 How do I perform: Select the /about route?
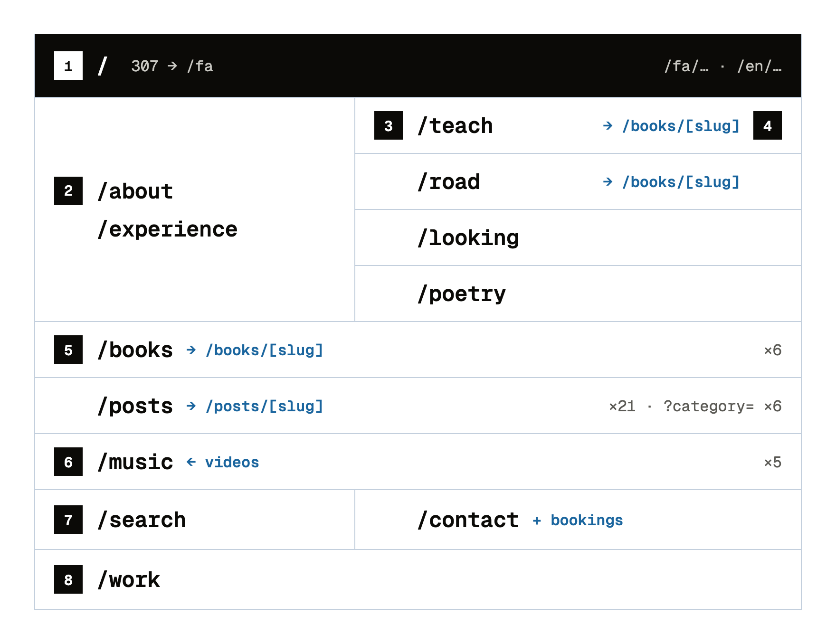tap(135, 191)
